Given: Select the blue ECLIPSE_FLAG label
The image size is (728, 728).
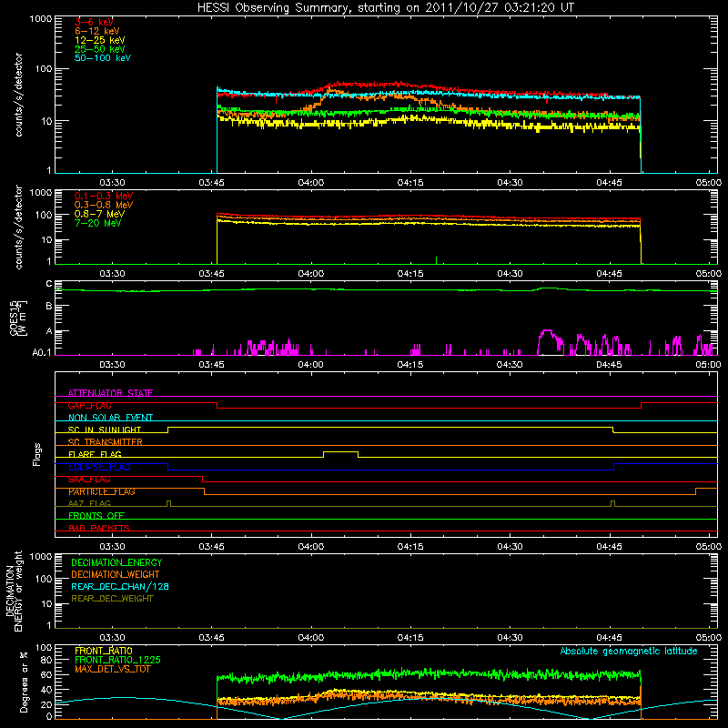Looking at the screenshot, I should pyautogui.click(x=99, y=467).
